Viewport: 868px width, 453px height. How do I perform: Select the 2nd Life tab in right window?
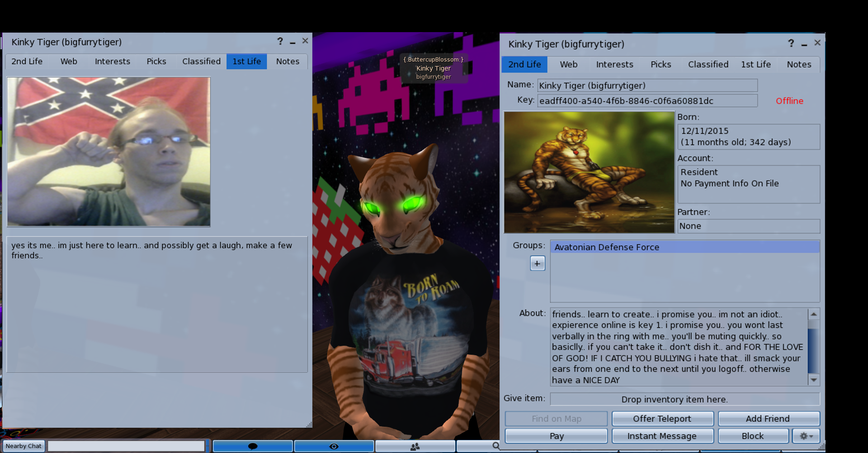click(x=524, y=64)
